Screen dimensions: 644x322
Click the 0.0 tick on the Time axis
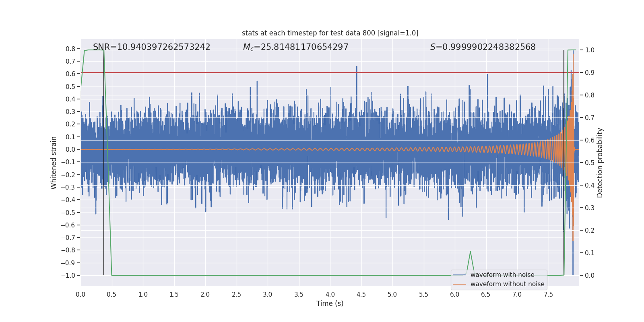[x=80, y=295]
